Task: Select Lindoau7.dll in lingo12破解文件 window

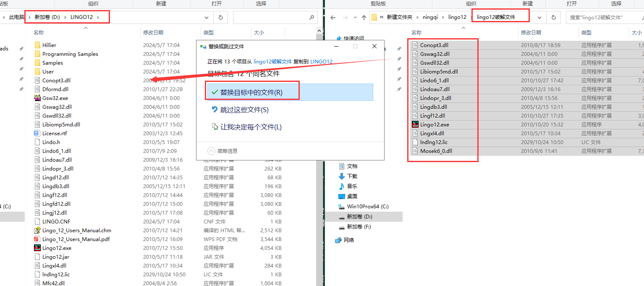Action: click(x=435, y=89)
